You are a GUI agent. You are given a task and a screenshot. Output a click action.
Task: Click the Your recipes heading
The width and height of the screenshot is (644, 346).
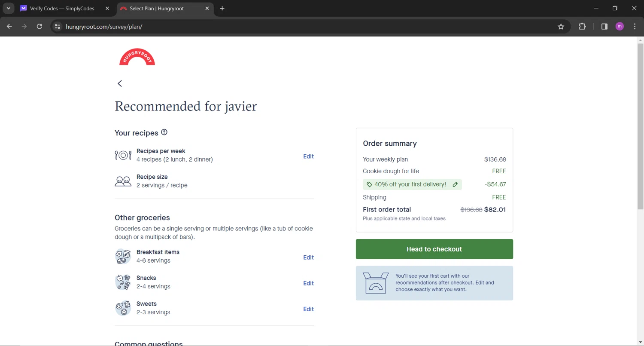tap(136, 133)
